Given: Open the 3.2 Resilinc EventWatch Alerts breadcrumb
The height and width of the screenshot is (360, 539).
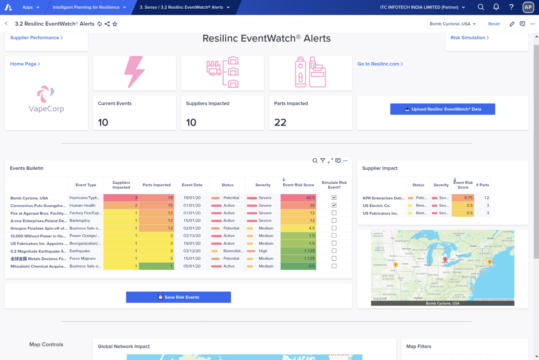Looking at the screenshot, I should point(184,7).
